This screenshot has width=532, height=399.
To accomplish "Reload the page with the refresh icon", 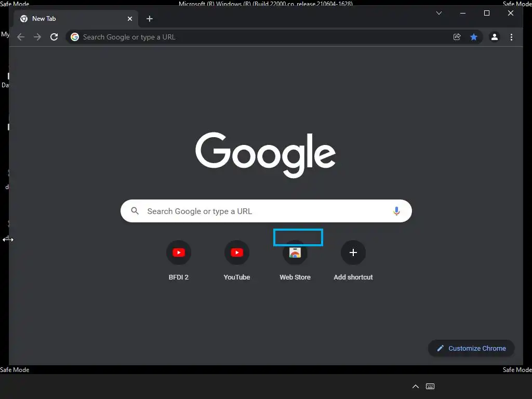I will (x=54, y=37).
